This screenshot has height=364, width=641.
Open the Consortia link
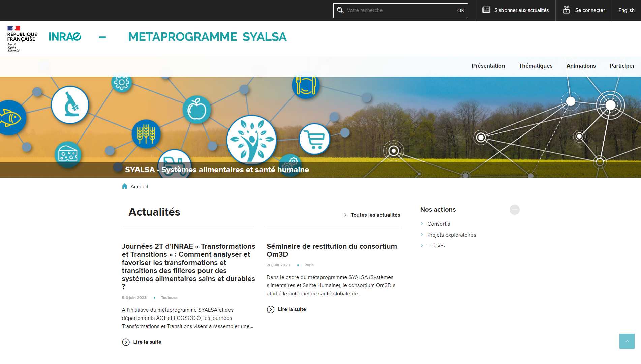tap(438, 224)
